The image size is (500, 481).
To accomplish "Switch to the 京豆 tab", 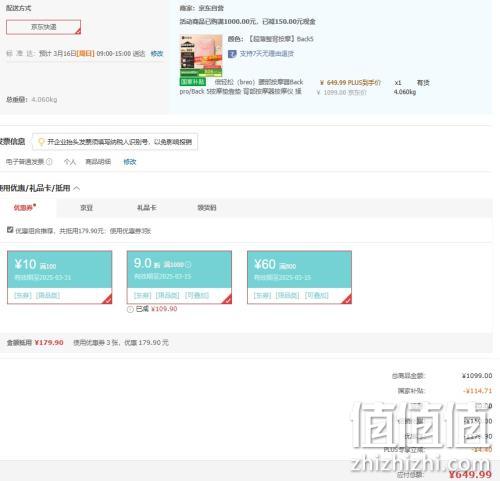I will pos(86,208).
